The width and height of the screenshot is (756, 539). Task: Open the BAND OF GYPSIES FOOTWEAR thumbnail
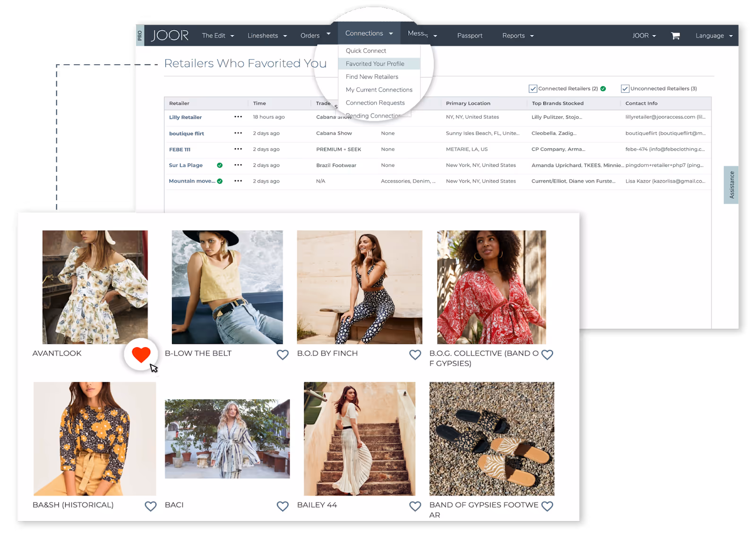pyautogui.click(x=492, y=439)
